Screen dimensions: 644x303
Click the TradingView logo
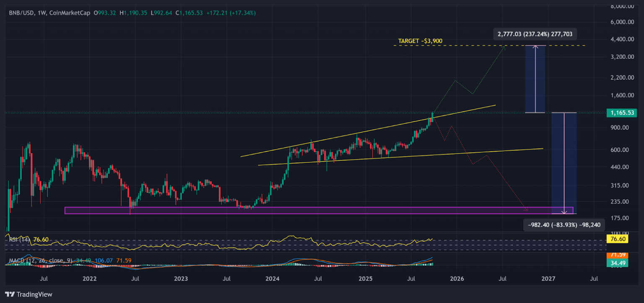(29, 295)
